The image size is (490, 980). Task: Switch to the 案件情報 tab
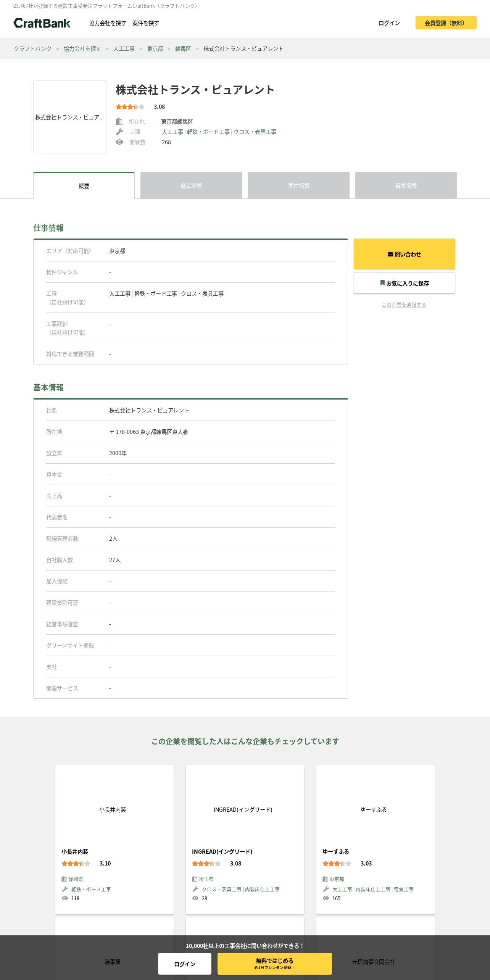point(299,185)
